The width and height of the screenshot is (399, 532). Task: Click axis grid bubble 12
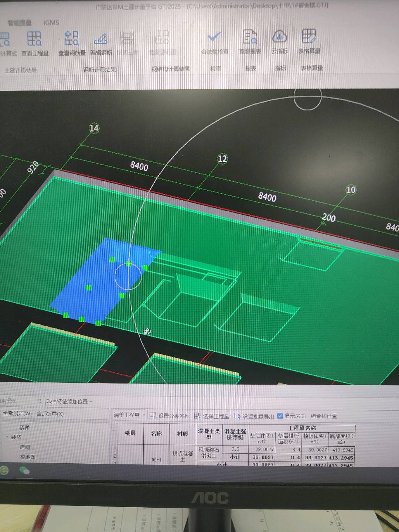point(222,159)
